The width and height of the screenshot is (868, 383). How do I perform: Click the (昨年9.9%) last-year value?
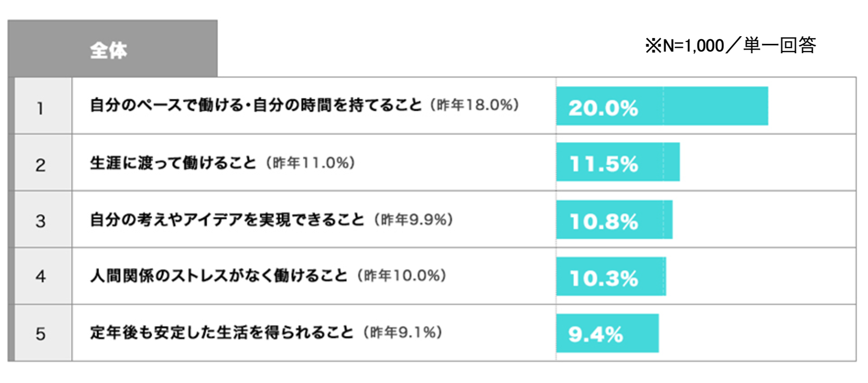(x=414, y=220)
